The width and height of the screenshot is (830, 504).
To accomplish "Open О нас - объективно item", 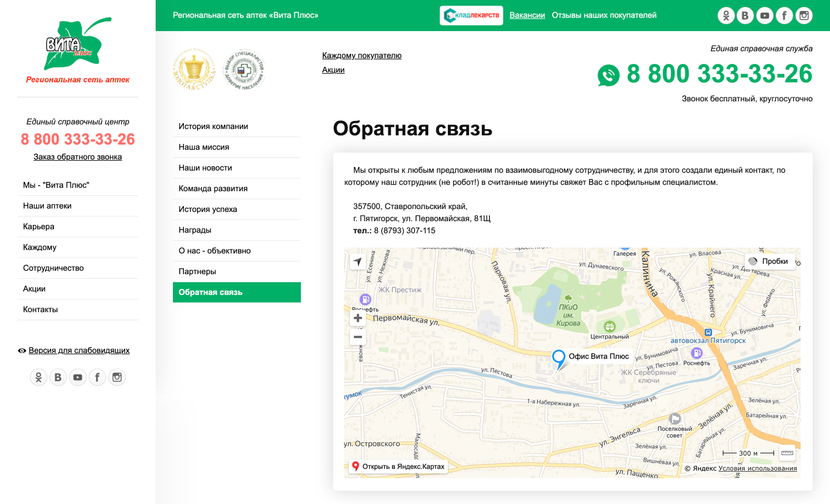I will tap(237, 251).
